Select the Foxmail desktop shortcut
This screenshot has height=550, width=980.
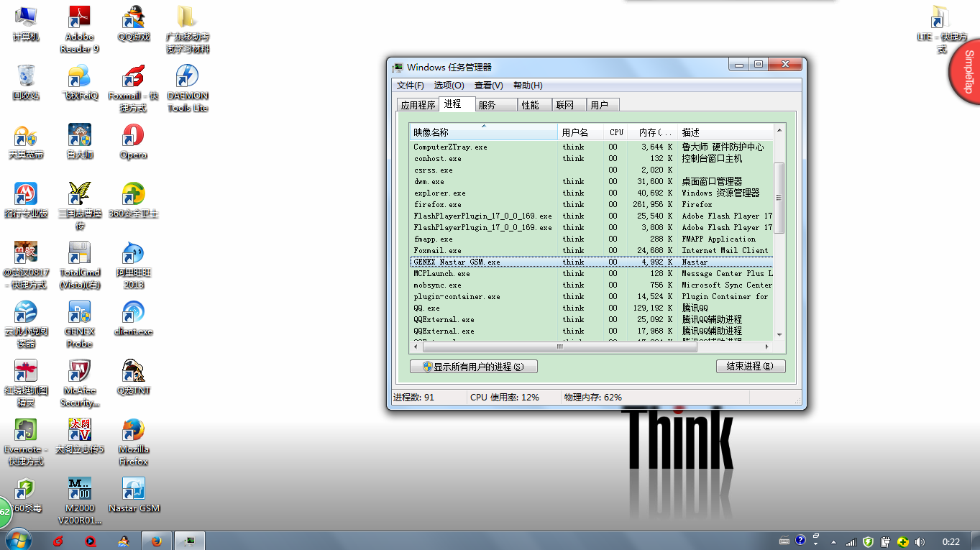(x=134, y=88)
